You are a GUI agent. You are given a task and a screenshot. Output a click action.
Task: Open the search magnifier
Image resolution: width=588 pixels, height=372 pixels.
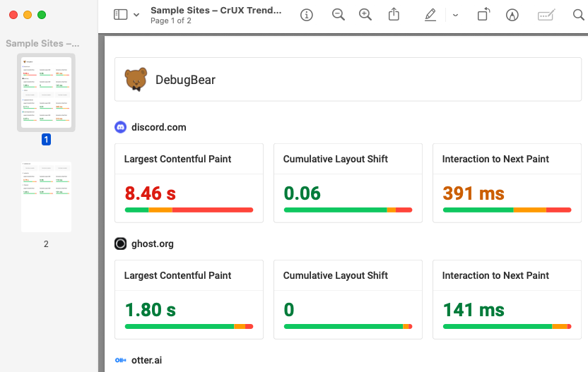pos(579,15)
